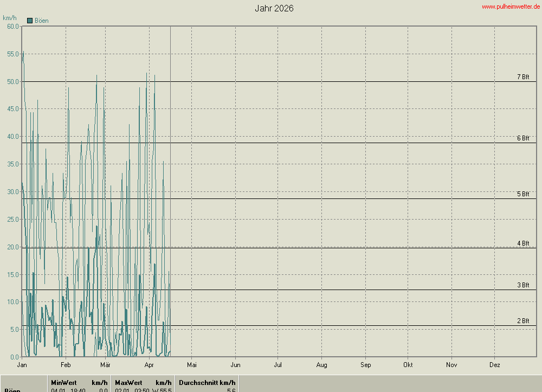
Task: Click the 4 Bft threshold label
Action: pos(522,243)
